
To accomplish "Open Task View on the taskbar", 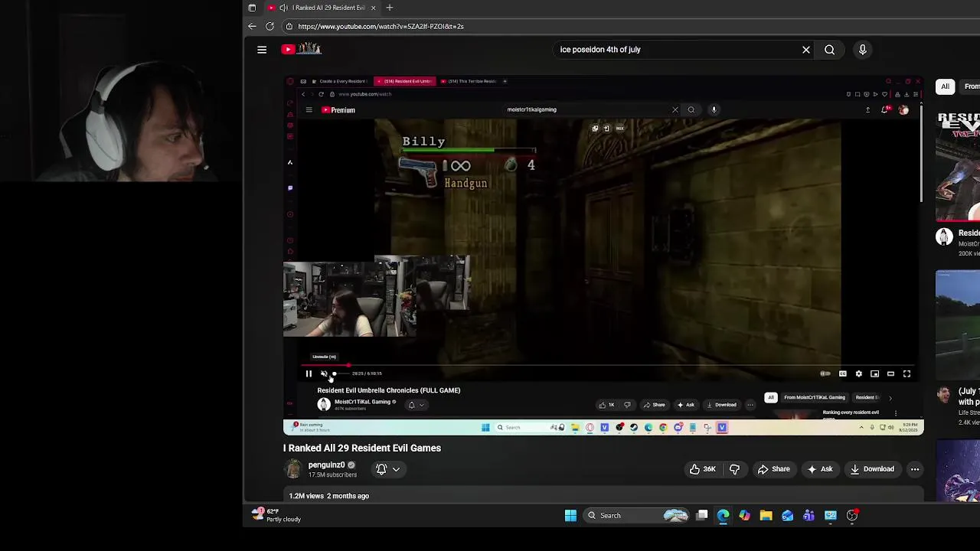I will (702, 516).
